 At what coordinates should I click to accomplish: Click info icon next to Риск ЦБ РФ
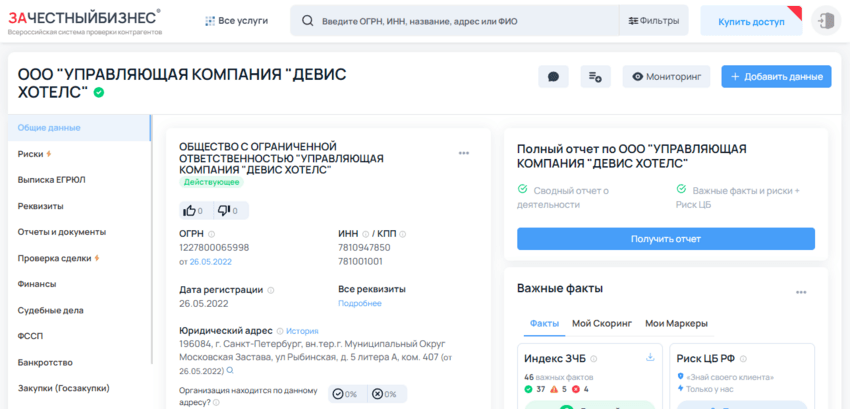[x=743, y=359]
